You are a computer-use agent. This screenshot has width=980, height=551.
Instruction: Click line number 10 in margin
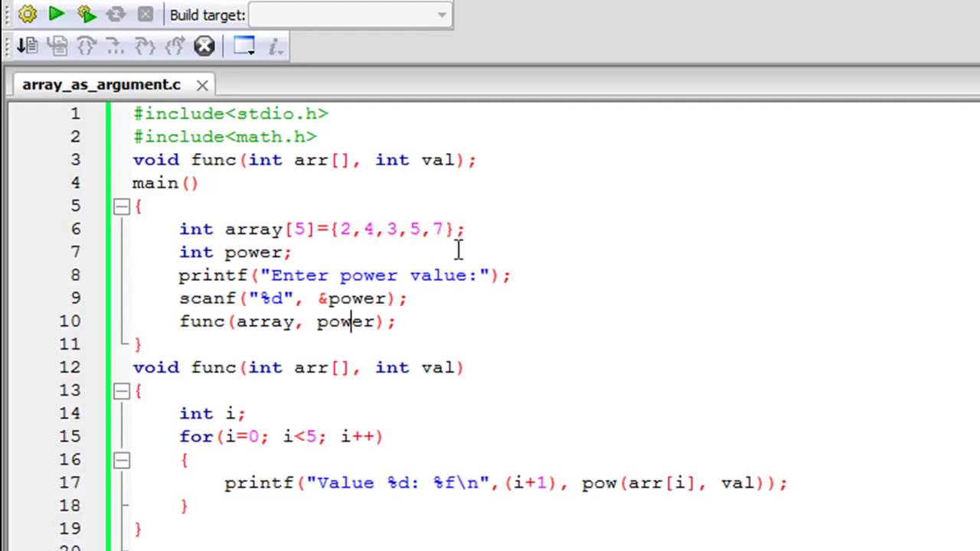pos(70,321)
